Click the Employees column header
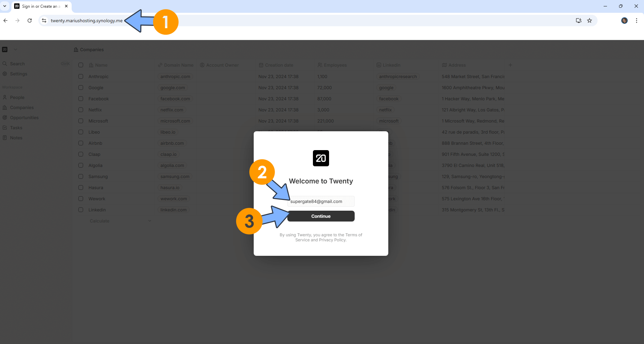The height and width of the screenshot is (344, 644). click(332, 65)
